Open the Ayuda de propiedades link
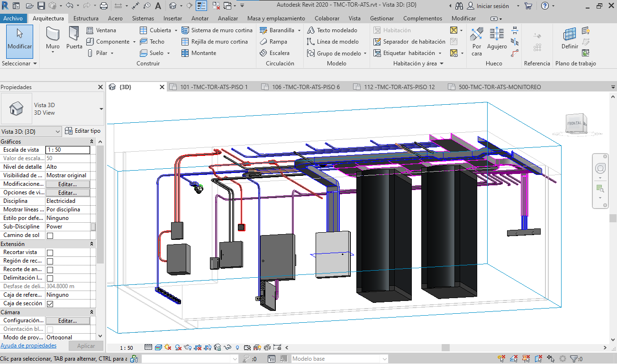Viewport: 617px width, 364px height. [28, 346]
